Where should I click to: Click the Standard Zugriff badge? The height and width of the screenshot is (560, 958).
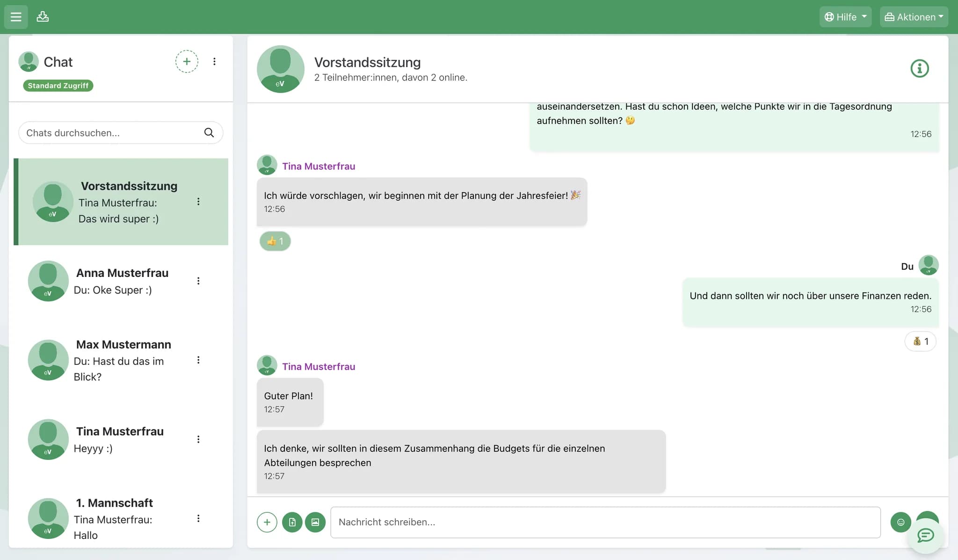[58, 86]
